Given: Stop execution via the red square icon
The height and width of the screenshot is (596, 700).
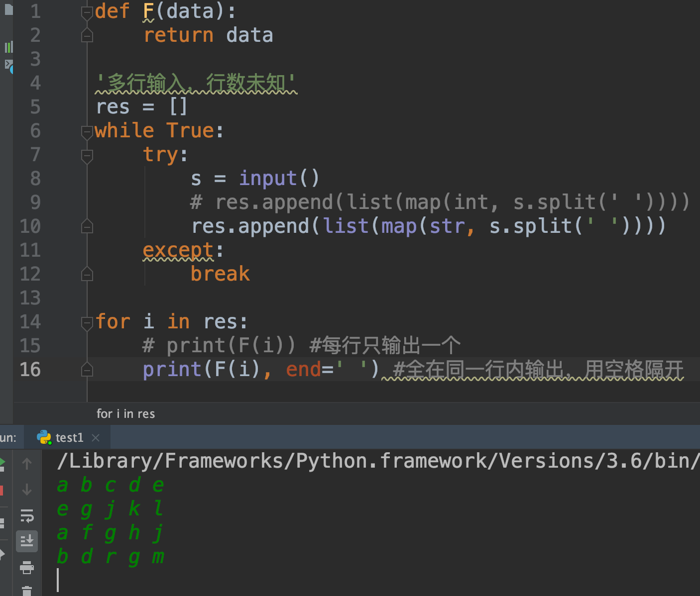Looking at the screenshot, I should [2, 490].
